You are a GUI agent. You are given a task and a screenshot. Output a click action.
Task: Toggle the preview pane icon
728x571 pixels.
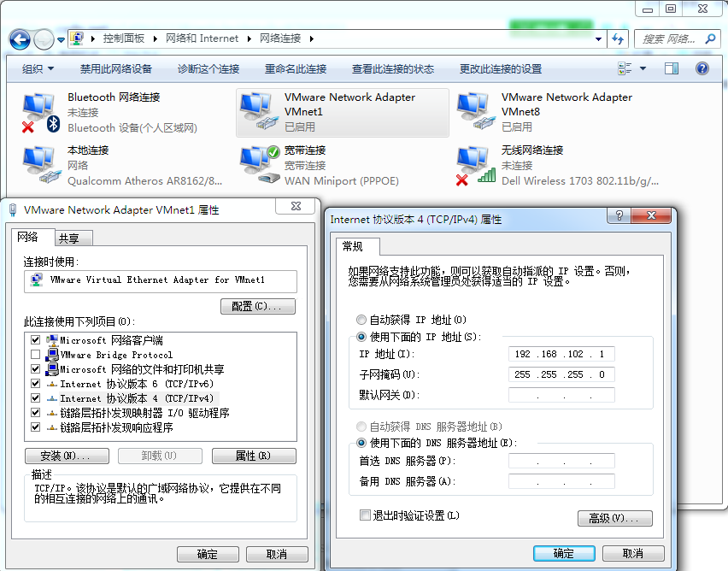(672, 68)
